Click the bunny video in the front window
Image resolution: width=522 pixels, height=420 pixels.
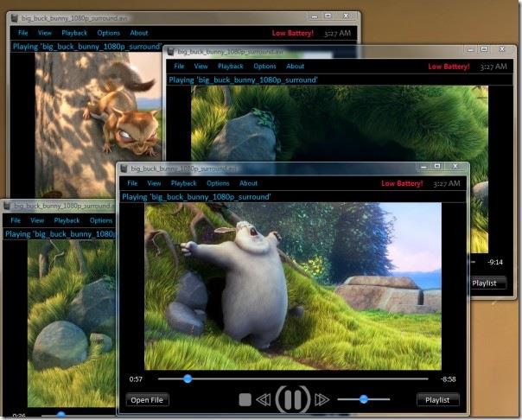click(x=293, y=286)
